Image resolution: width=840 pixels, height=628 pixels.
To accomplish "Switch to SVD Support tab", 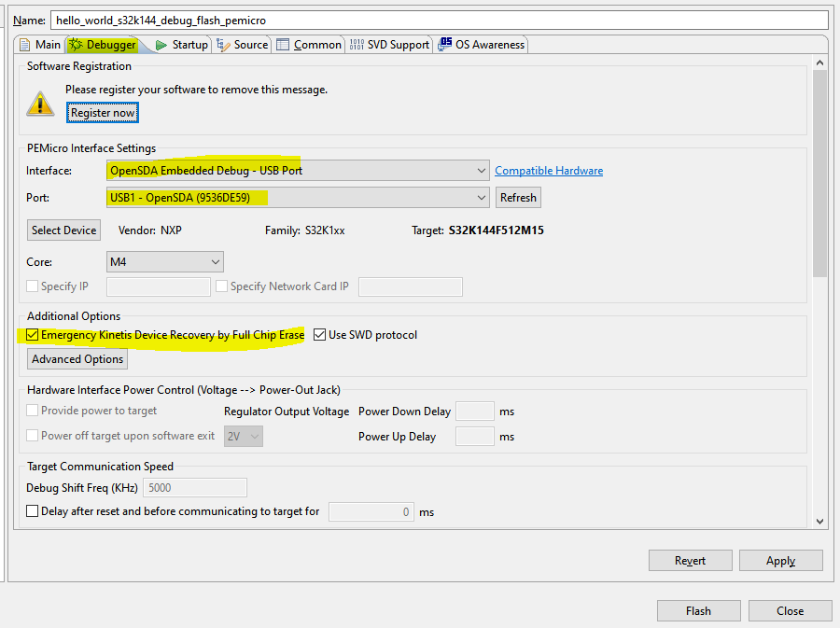I will [389, 45].
